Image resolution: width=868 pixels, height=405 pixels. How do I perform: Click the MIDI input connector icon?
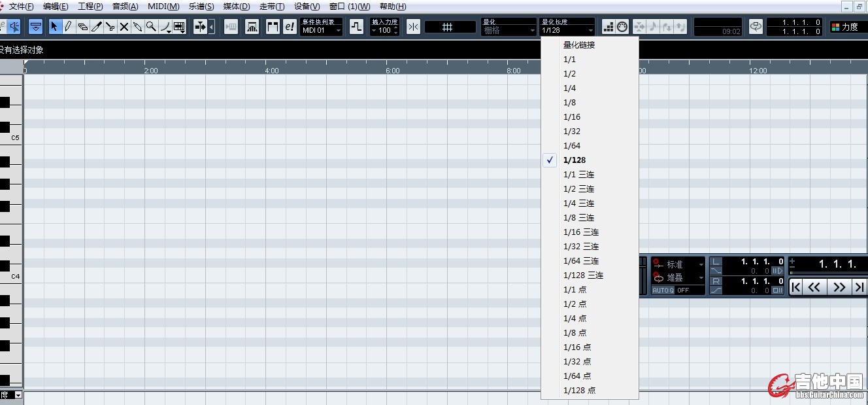click(623, 27)
